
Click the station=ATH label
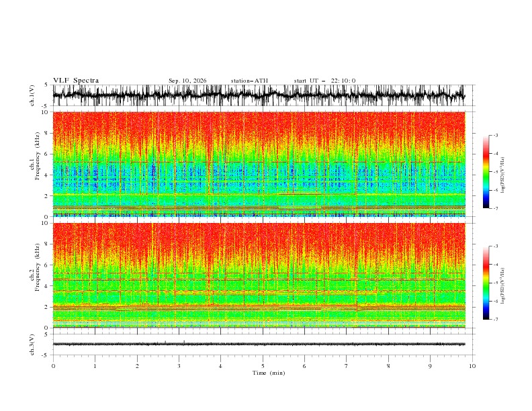pos(249,81)
